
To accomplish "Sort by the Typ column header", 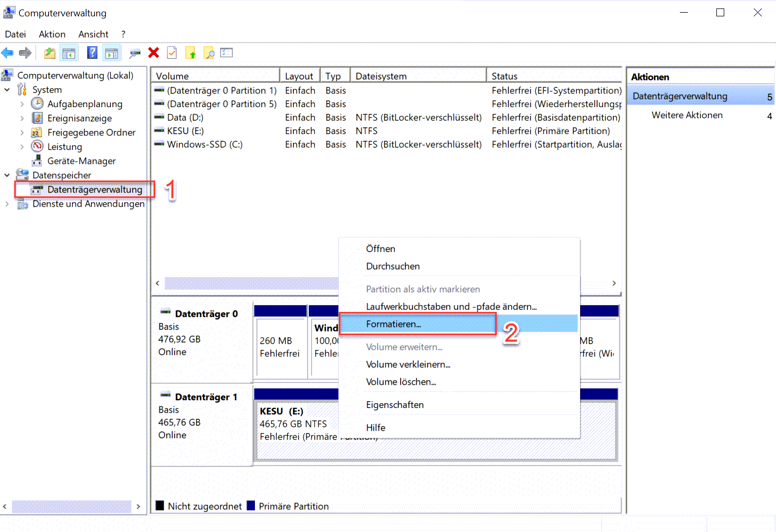I will pyautogui.click(x=335, y=76).
